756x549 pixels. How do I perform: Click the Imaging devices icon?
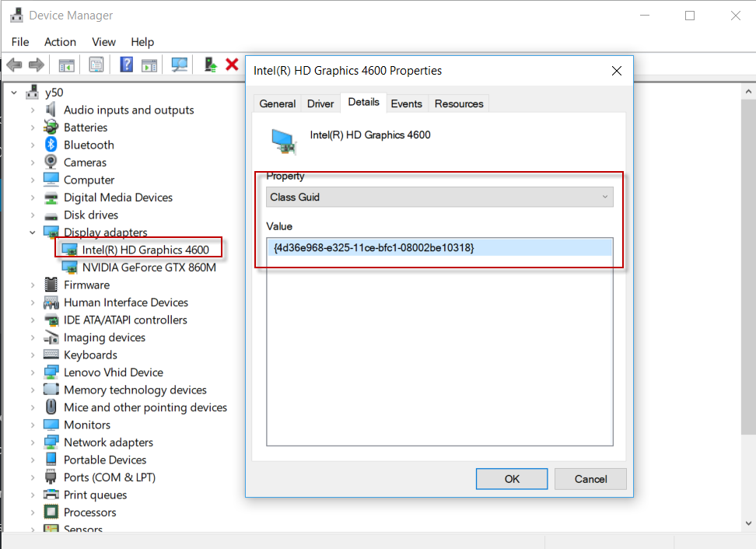click(51, 337)
